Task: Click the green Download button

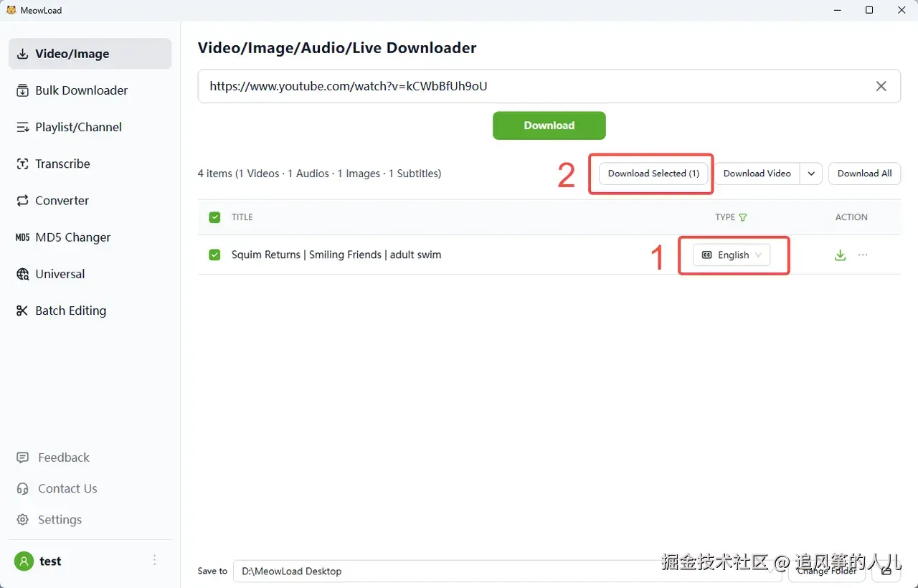Action: (x=549, y=125)
